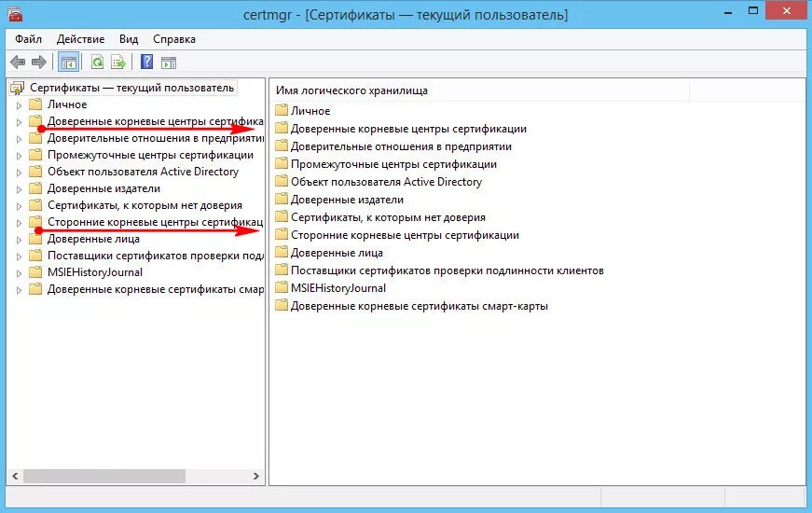Select Объект пользователя Active Directory in right list
This screenshot has height=513, width=812.
(386, 181)
